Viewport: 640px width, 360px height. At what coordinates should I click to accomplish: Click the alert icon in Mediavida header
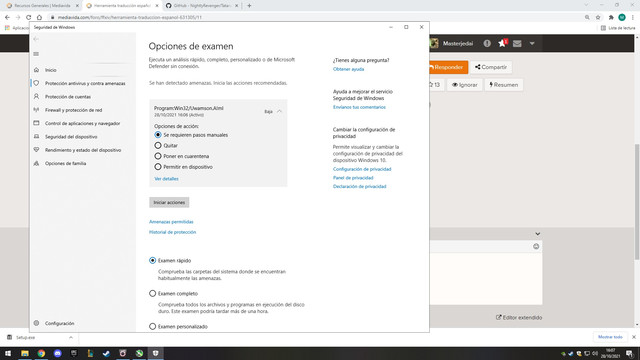click(487, 43)
